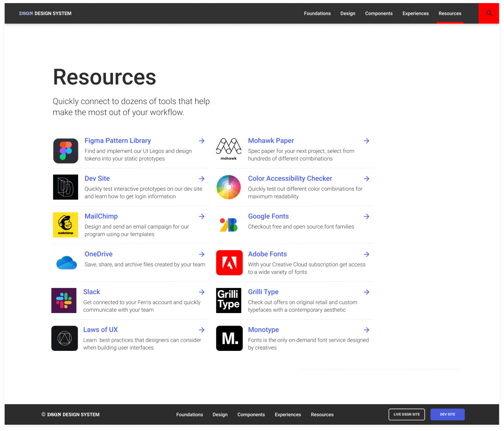The height and width of the screenshot is (431, 504).
Task: Click the Monotype M. logo icon
Action: pos(229,338)
